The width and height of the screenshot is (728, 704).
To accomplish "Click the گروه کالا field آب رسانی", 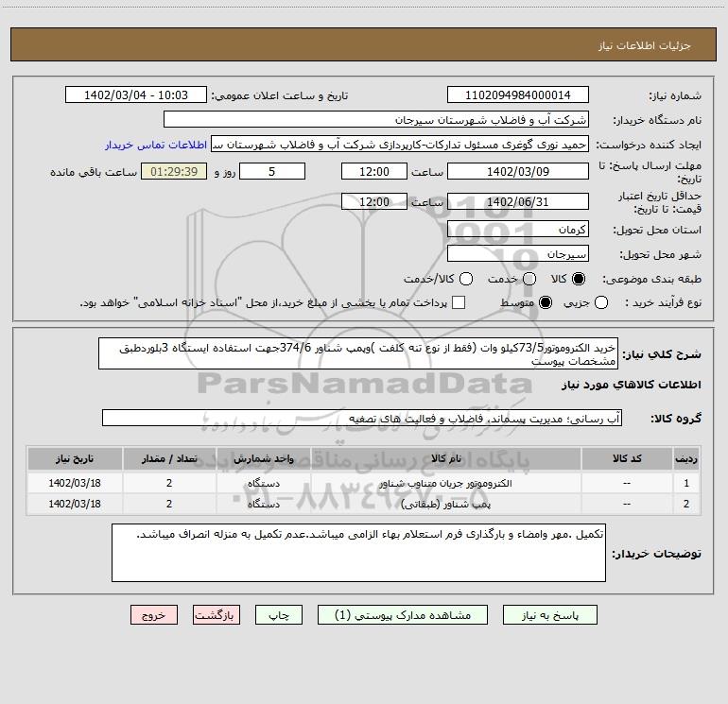I will 362,418.
